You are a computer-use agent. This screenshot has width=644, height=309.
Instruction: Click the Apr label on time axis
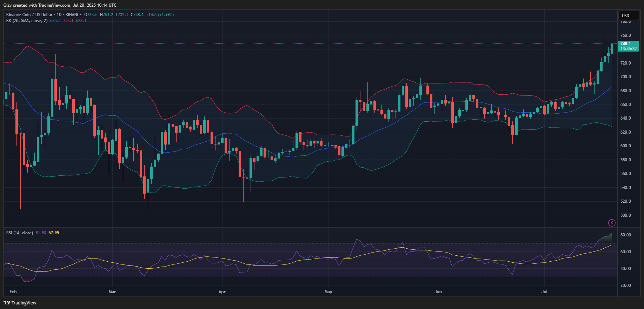click(x=222, y=292)
